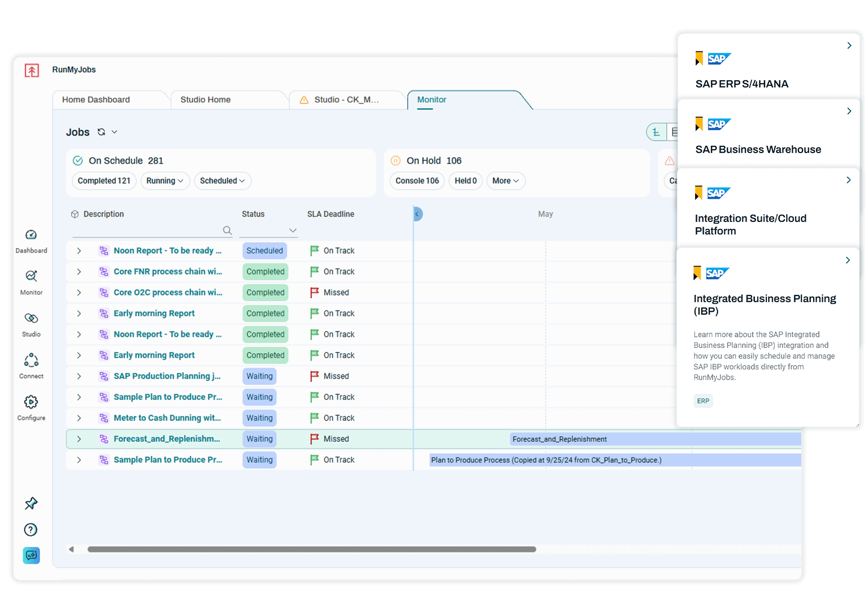Open the Status column filter dropdown
Image resolution: width=868 pixels, height=609 pixels.
(x=292, y=230)
